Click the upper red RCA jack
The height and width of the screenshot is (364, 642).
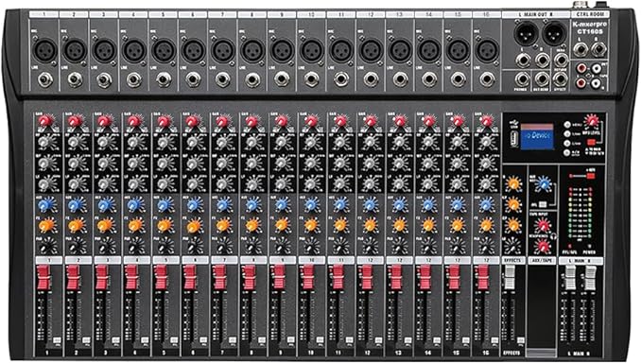pyautogui.click(x=581, y=67)
